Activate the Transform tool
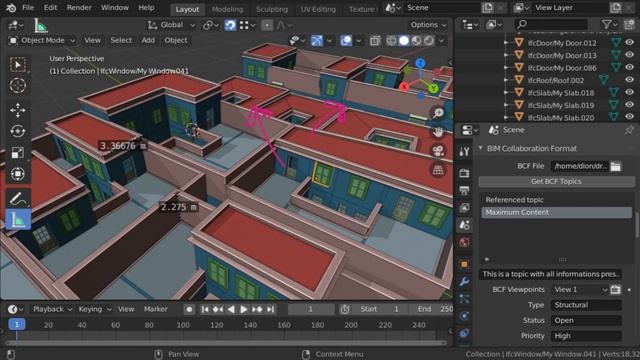Image resolution: width=640 pixels, height=360 pixels. click(18, 173)
